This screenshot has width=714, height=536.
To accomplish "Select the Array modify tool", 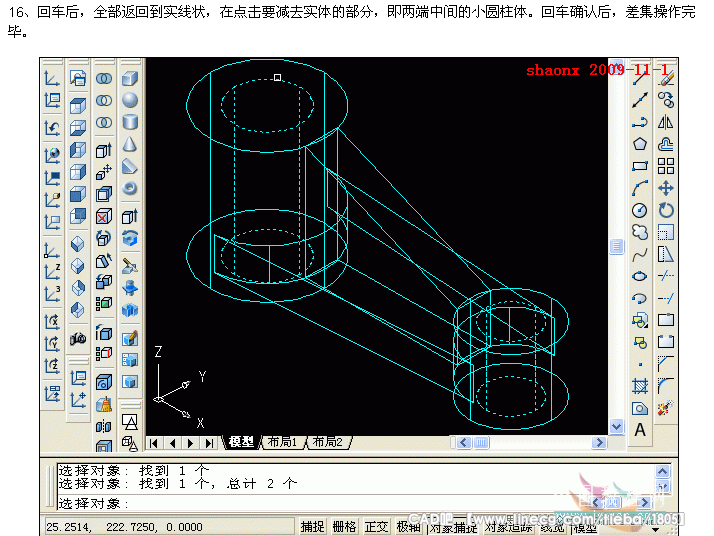I will pos(666,166).
